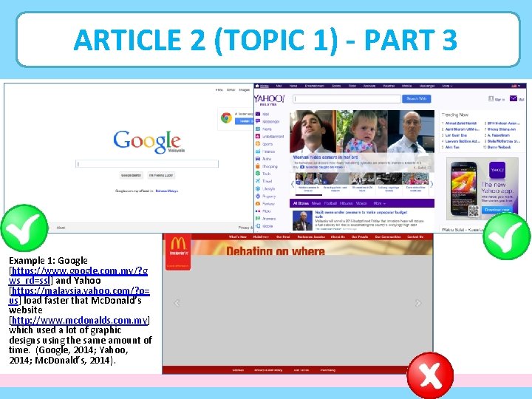
Task: Open Fantasy icon in Yahoo sidebar
Action: [258, 204]
